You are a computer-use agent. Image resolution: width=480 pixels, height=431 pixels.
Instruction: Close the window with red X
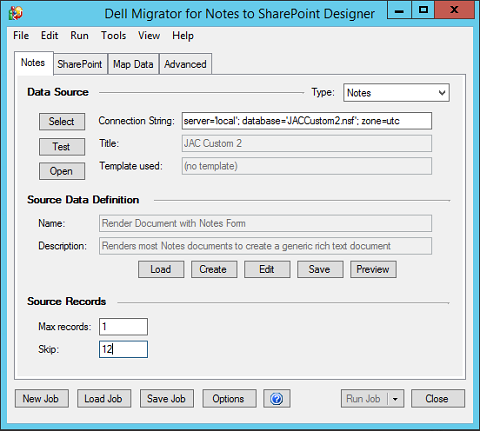[x=454, y=10]
